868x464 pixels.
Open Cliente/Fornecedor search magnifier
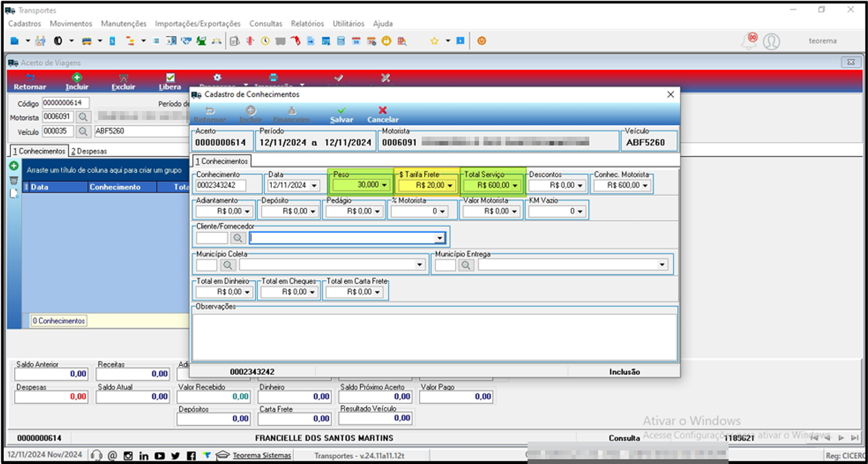pos(238,238)
